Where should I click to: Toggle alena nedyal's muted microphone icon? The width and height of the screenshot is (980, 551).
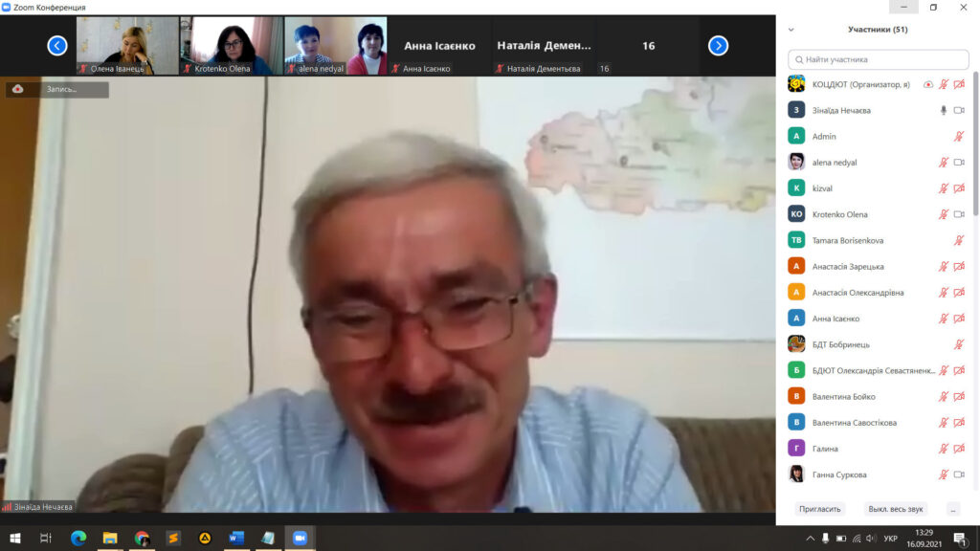click(943, 163)
